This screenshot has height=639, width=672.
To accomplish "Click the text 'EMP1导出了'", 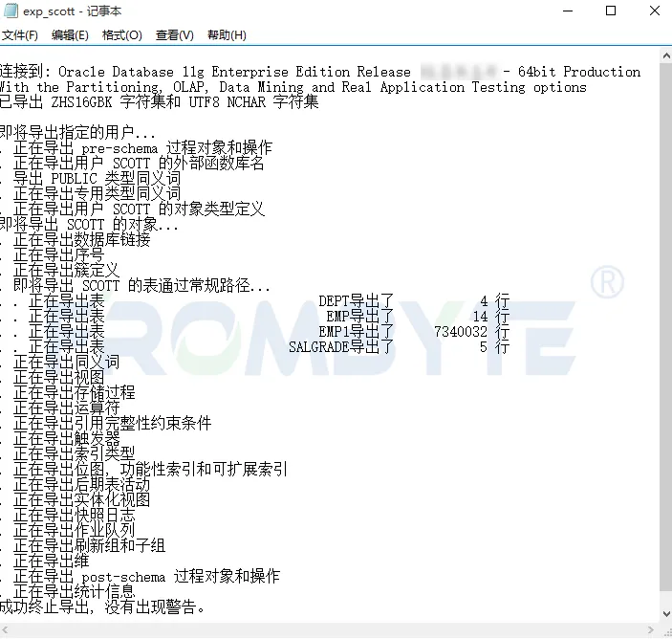I will 356,332.
